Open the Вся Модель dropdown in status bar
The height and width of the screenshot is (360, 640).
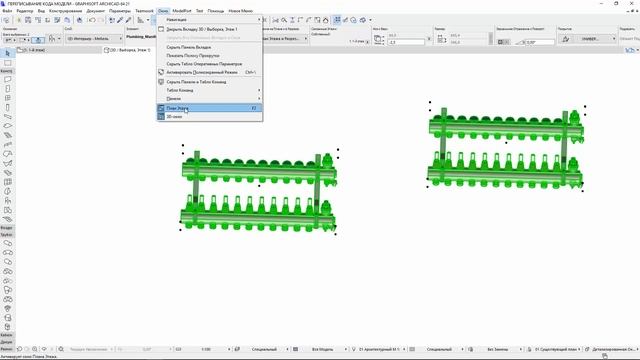(323, 349)
